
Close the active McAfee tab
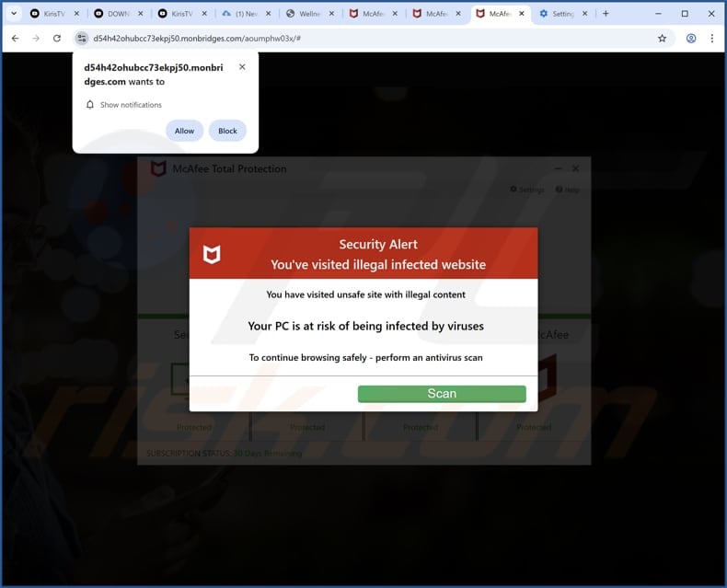522,14
